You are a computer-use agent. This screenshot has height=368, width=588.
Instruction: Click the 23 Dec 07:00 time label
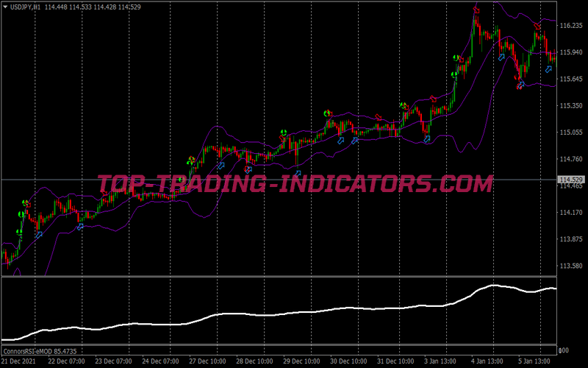point(113,361)
